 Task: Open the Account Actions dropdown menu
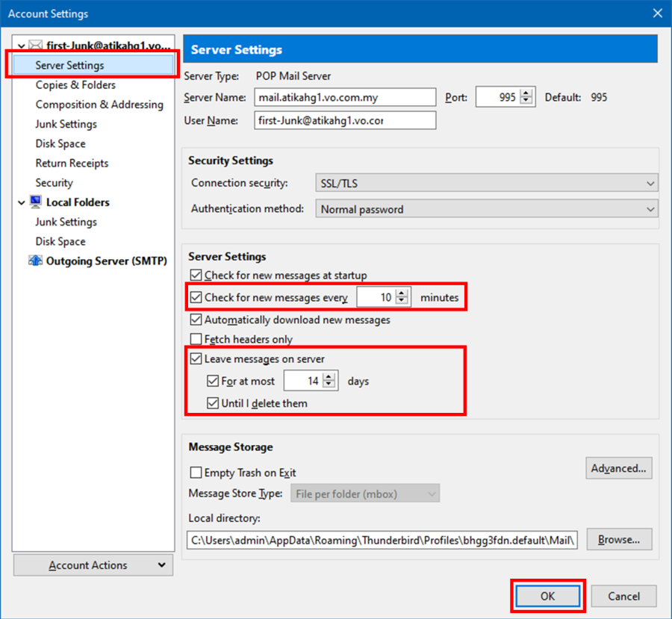tap(93, 565)
